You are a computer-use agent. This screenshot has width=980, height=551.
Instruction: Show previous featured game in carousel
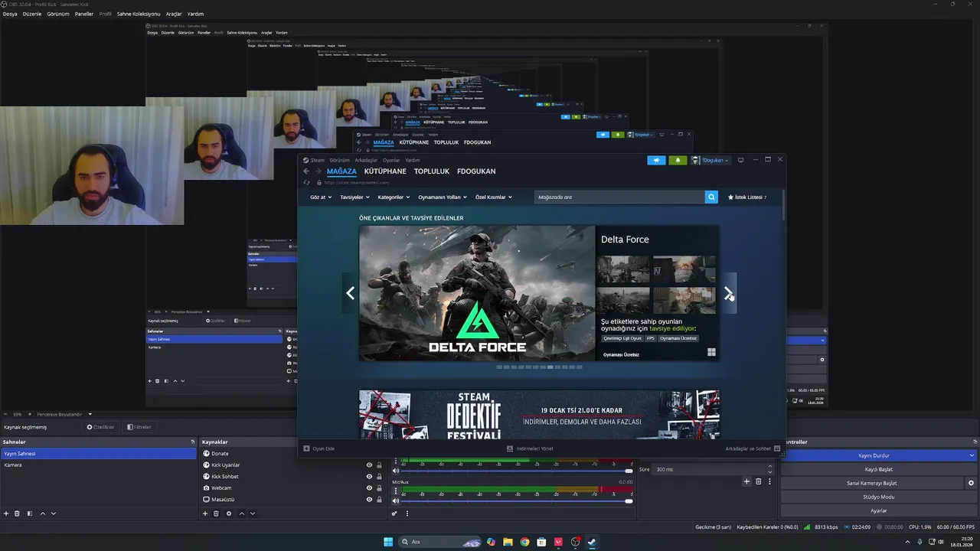(x=350, y=293)
